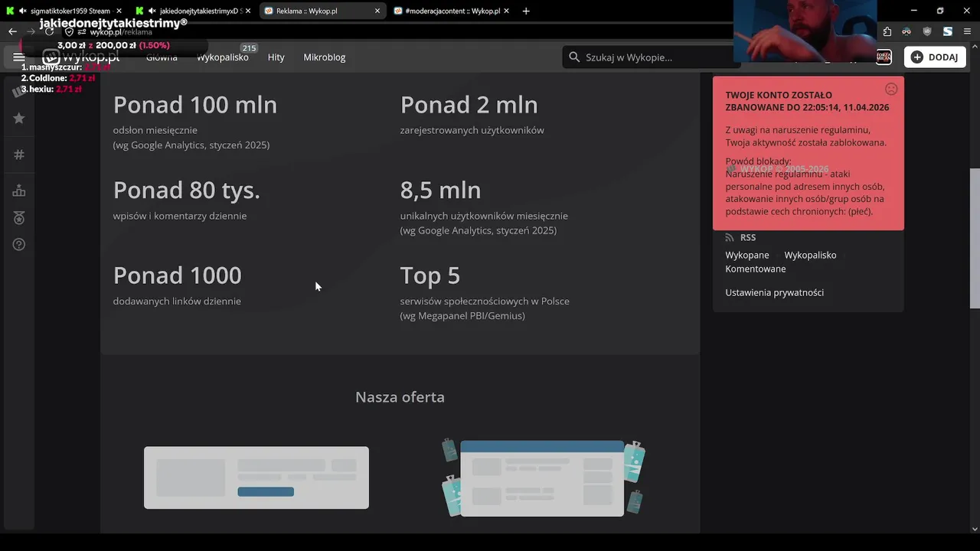980x551 pixels.
Task: Click the 215 notification badge over Wykopalisko
Action: (x=249, y=47)
